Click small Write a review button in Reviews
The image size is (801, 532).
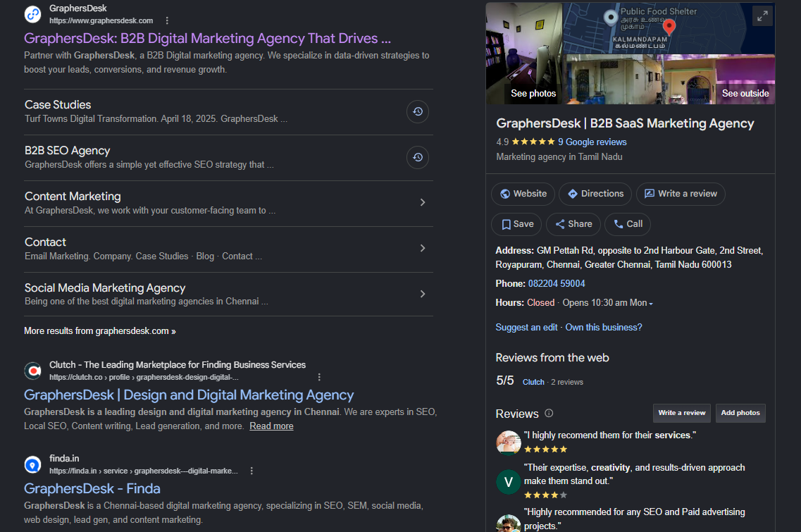[681, 413]
